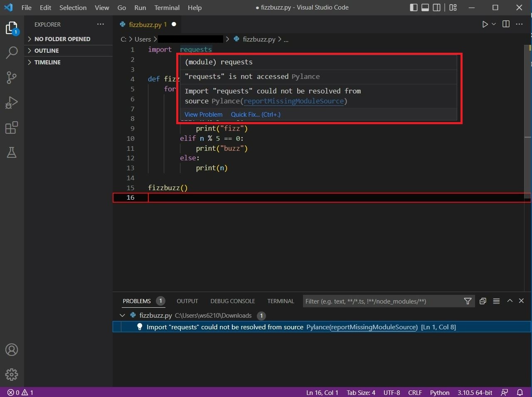This screenshot has width=532, height=397.
Task: Customize layout icon in title bar
Action: [453, 7]
